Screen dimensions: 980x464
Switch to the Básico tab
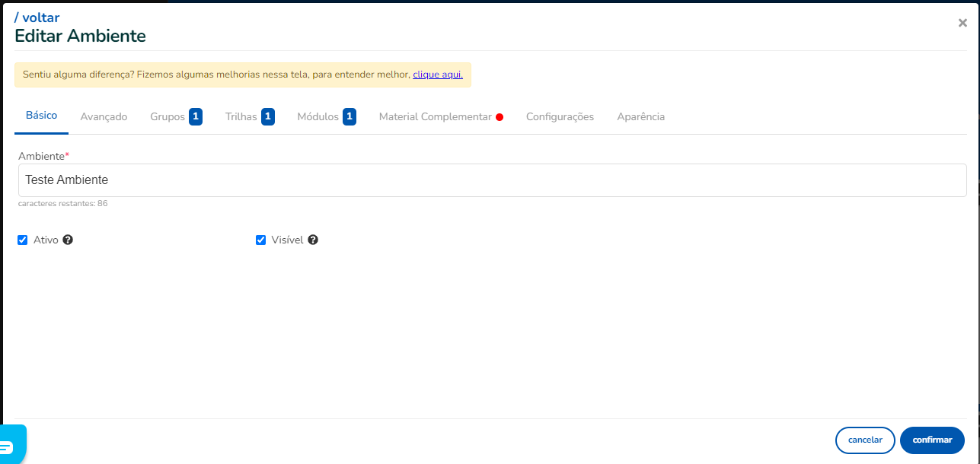41,116
